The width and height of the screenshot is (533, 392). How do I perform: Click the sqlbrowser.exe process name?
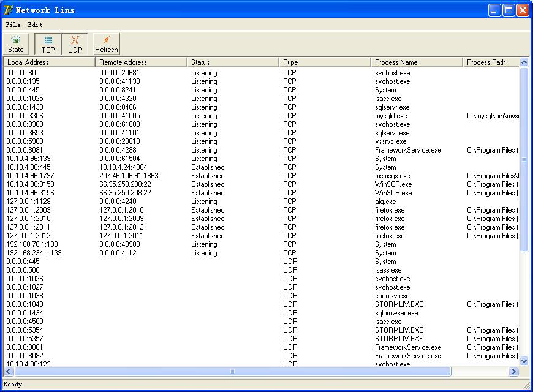coord(396,313)
